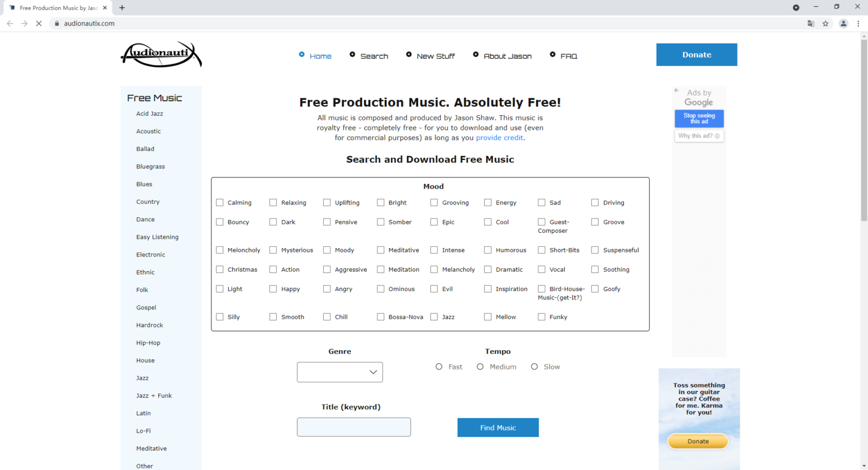Open the Genre dropdown
This screenshot has width=868, height=470.
tap(340, 372)
